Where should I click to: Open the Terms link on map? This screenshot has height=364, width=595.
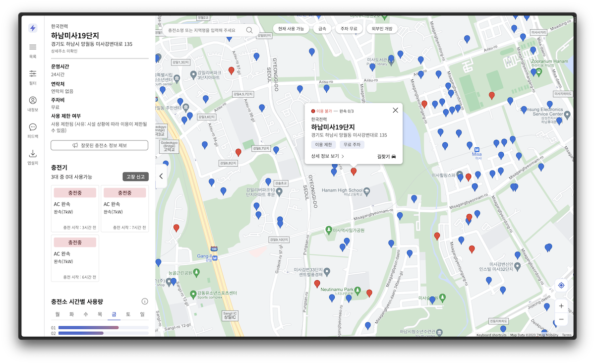click(x=567, y=335)
